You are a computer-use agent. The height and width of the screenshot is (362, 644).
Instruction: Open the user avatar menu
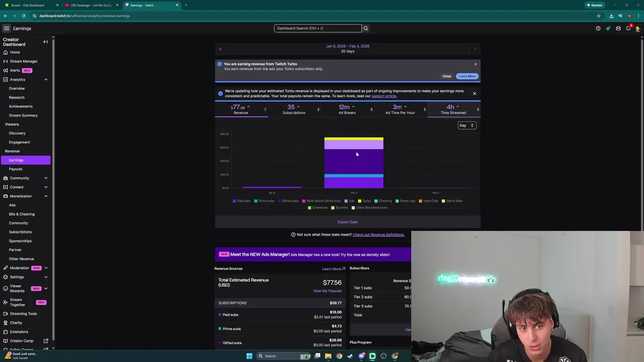click(x=638, y=29)
